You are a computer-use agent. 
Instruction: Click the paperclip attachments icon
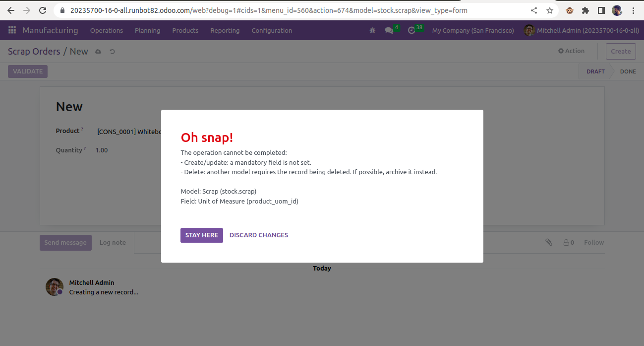click(x=549, y=242)
